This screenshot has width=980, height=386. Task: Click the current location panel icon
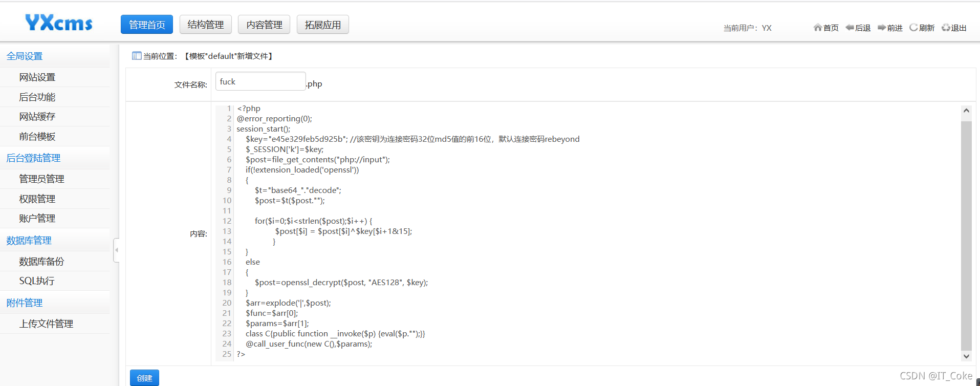tap(137, 56)
